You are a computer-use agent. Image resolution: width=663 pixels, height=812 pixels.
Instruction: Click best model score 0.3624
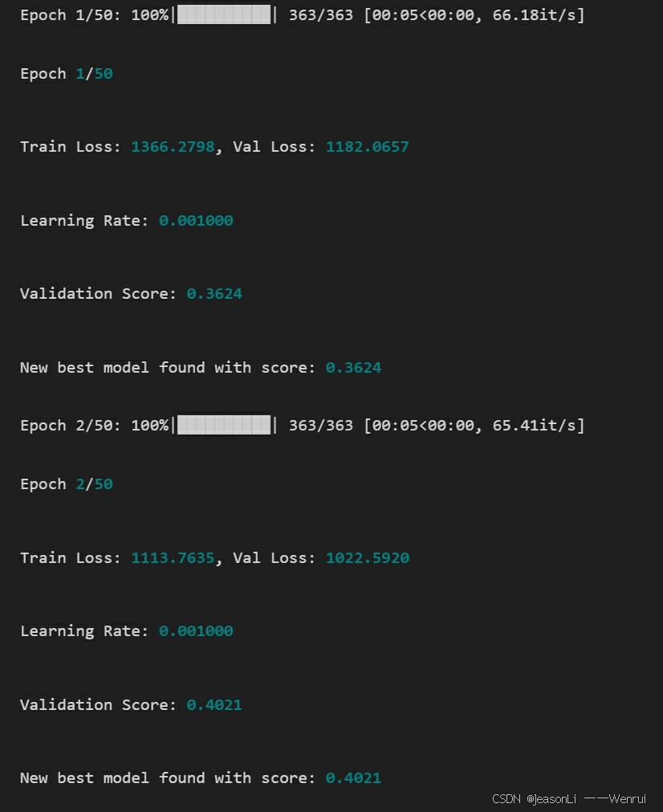[x=353, y=368]
